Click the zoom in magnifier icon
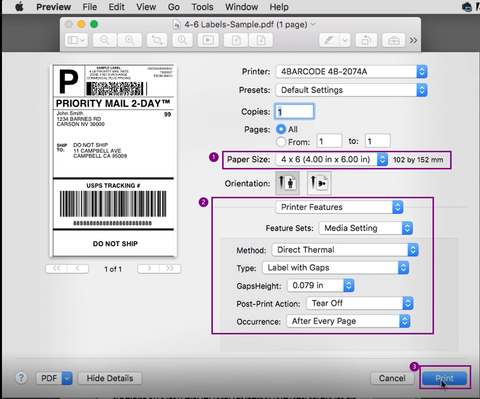 pyautogui.click(x=130, y=40)
